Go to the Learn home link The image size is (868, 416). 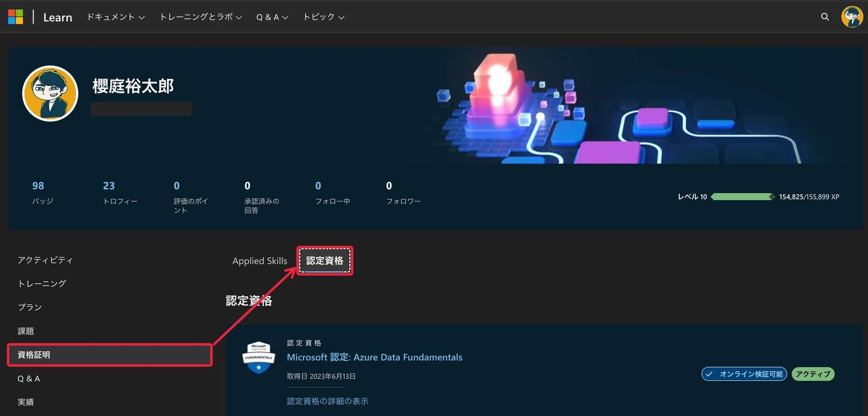point(58,17)
